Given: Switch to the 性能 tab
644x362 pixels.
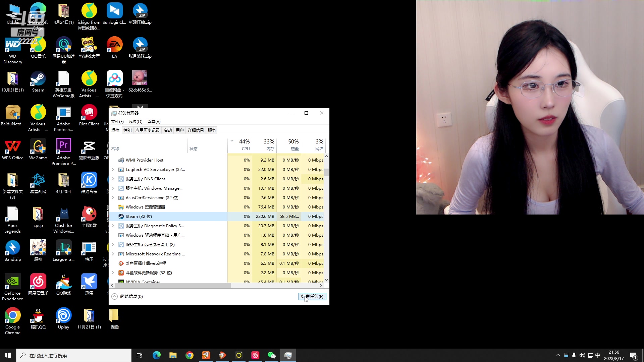Looking at the screenshot, I should 127,130.
